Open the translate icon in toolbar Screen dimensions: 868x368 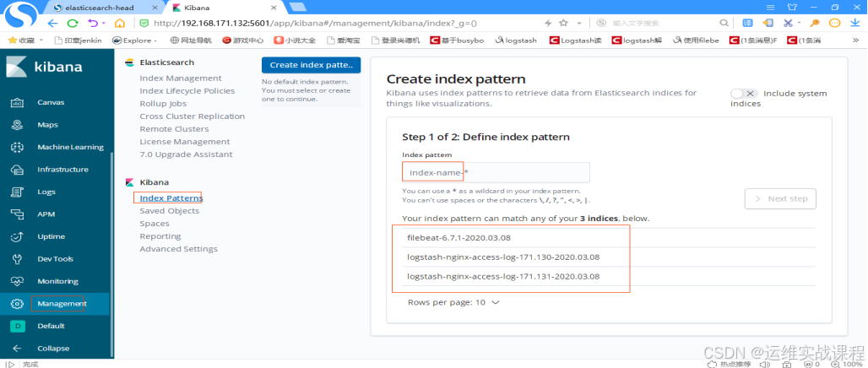(x=747, y=24)
